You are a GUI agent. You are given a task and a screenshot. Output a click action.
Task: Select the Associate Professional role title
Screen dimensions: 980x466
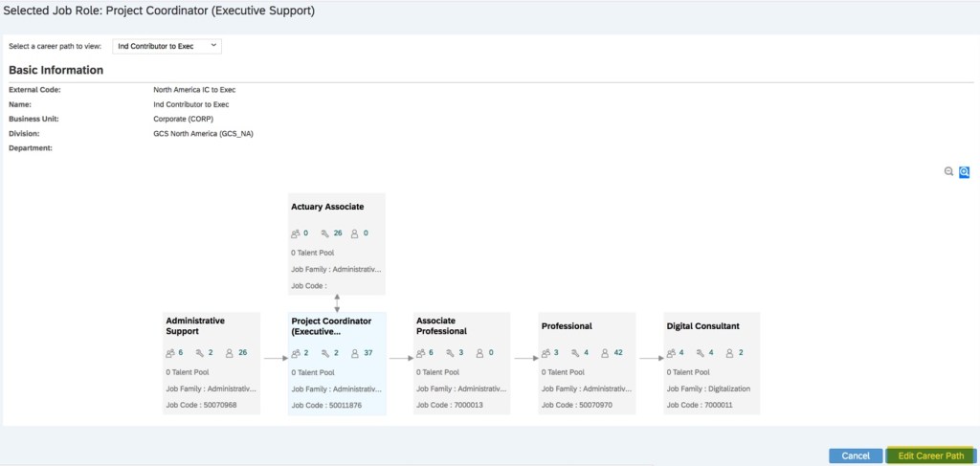441,325
